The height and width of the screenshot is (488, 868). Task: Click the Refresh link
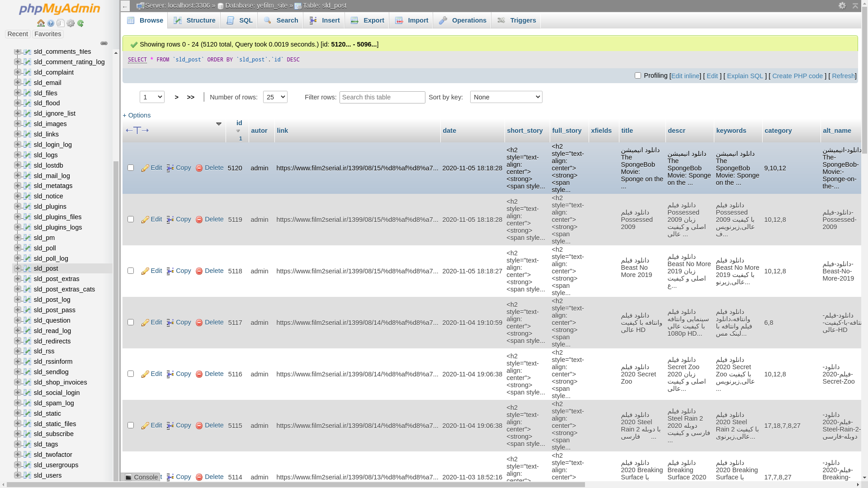844,75
